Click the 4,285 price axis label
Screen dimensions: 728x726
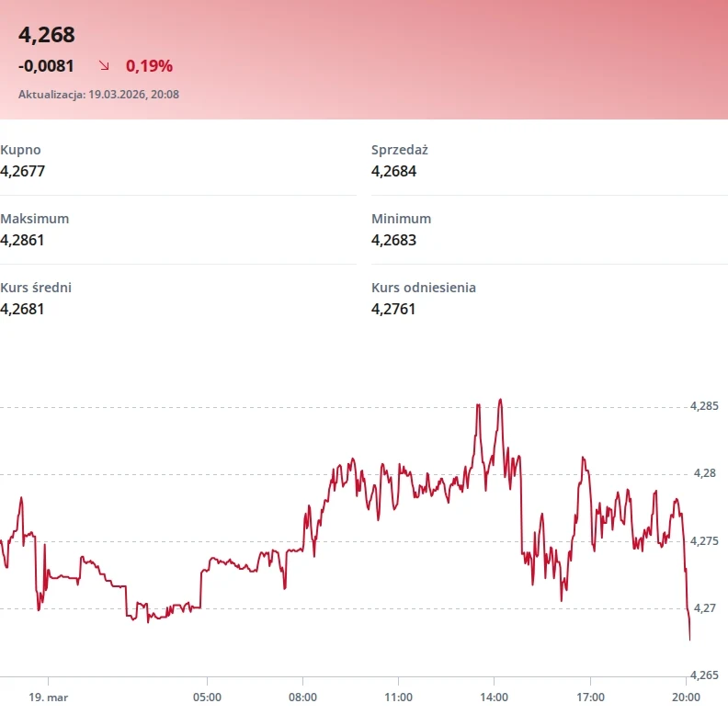point(703,406)
